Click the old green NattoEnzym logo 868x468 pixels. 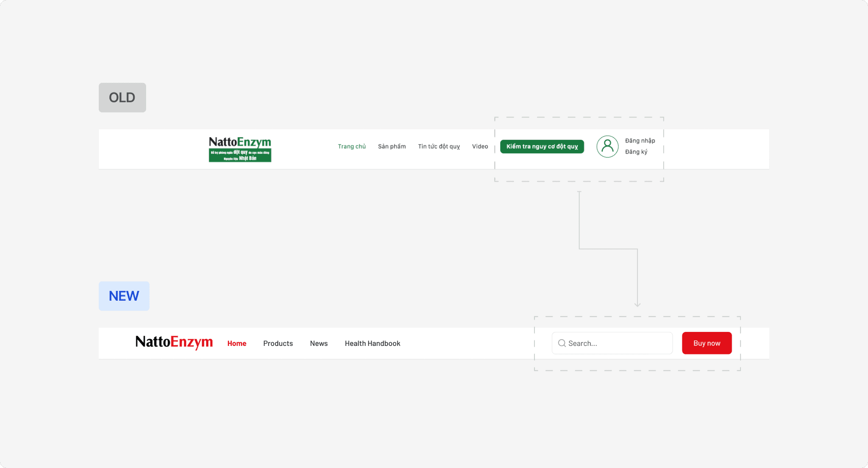240,149
